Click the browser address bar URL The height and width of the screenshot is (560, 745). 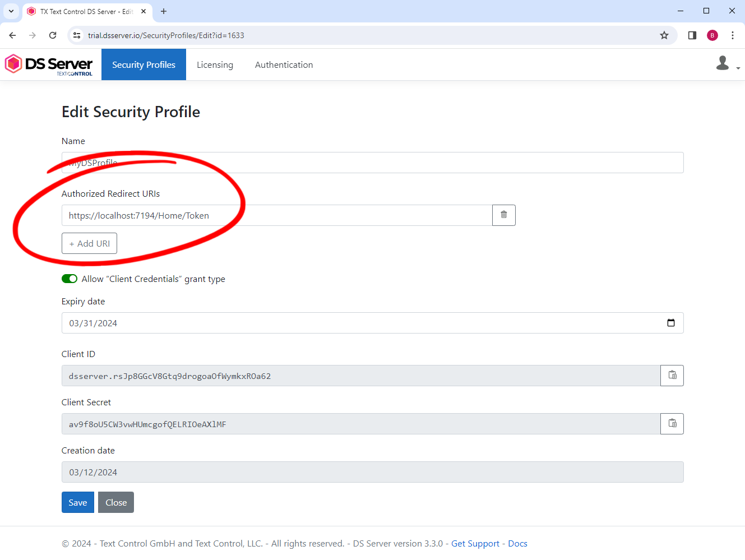coord(166,35)
